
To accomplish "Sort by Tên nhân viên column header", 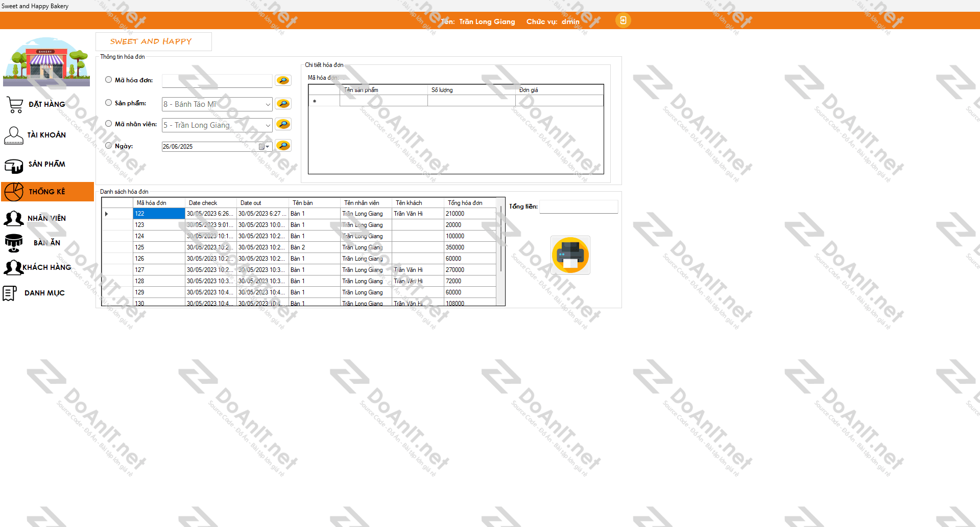I will tap(366, 203).
